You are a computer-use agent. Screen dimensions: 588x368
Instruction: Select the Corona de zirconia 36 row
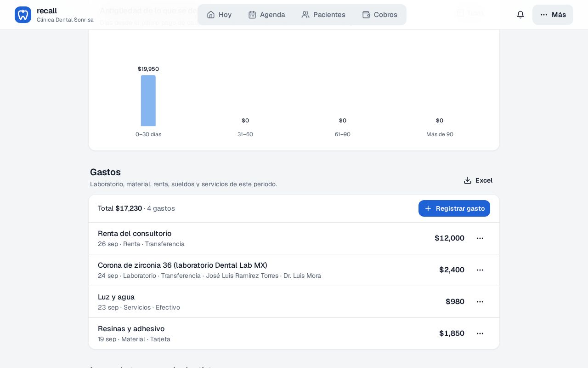tap(294, 270)
